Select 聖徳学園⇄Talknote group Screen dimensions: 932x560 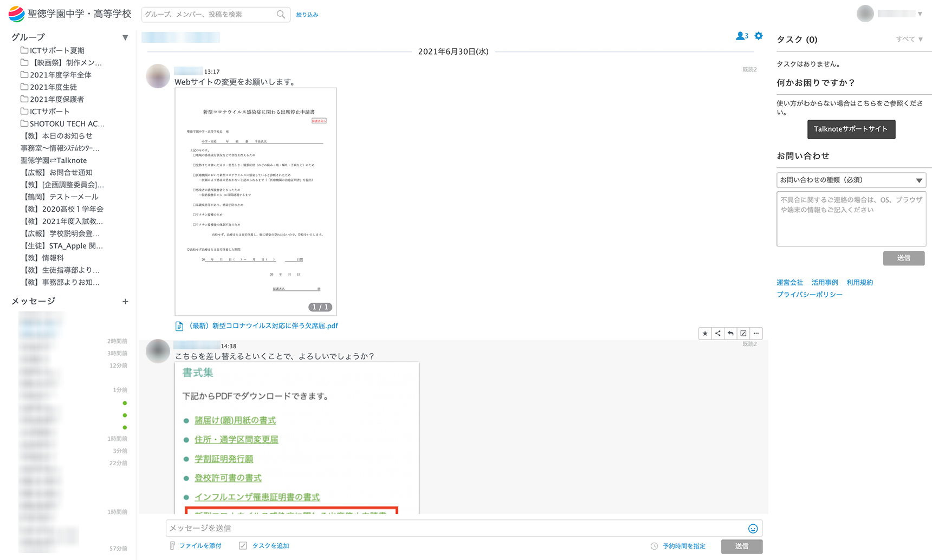pyautogui.click(x=54, y=160)
